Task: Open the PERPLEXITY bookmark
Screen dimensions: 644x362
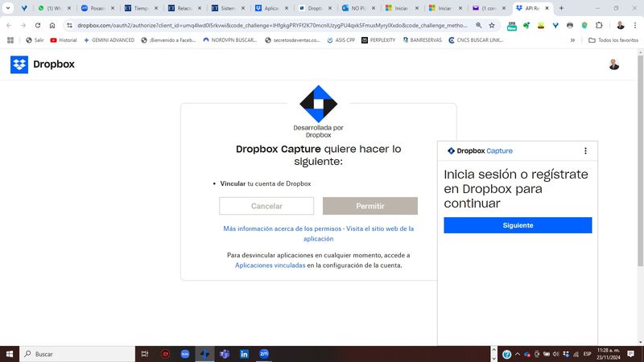Action: coord(378,40)
